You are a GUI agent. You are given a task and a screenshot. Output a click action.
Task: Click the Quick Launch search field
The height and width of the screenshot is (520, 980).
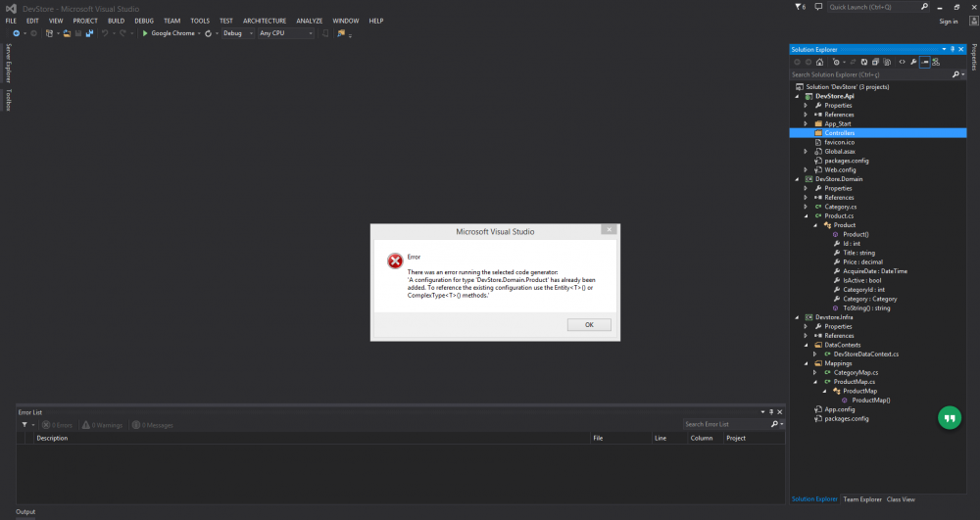[x=872, y=7]
